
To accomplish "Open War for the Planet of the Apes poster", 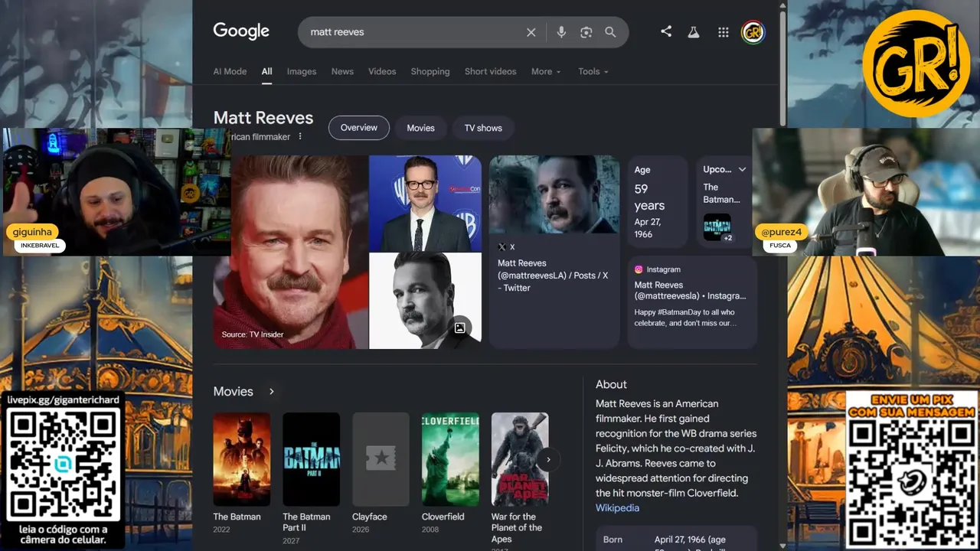I will [520, 459].
